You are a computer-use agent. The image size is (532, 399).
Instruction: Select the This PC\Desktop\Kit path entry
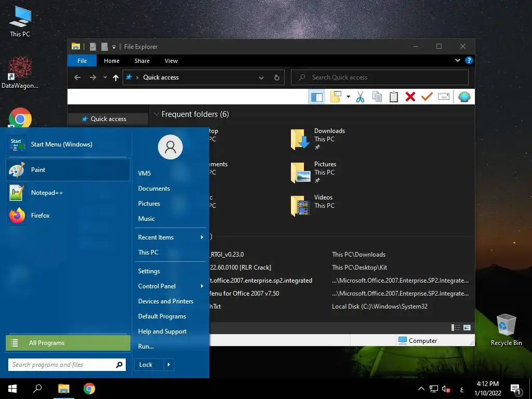click(360, 268)
